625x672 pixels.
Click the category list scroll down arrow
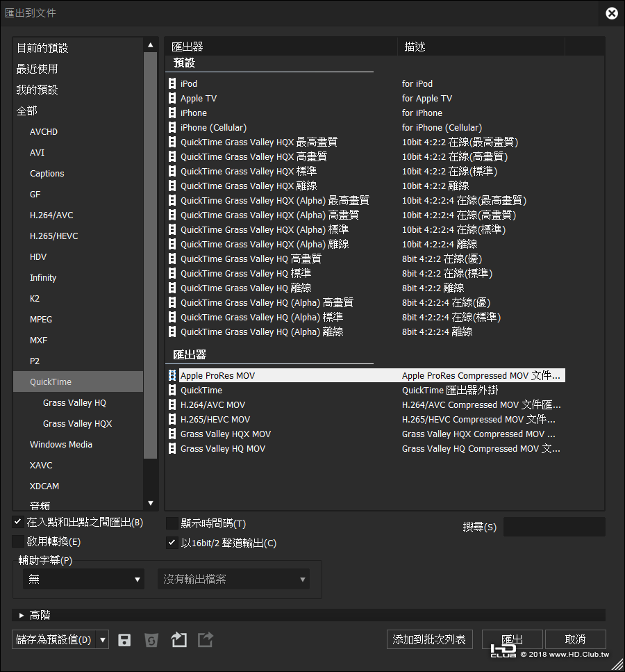click(151, 503)
